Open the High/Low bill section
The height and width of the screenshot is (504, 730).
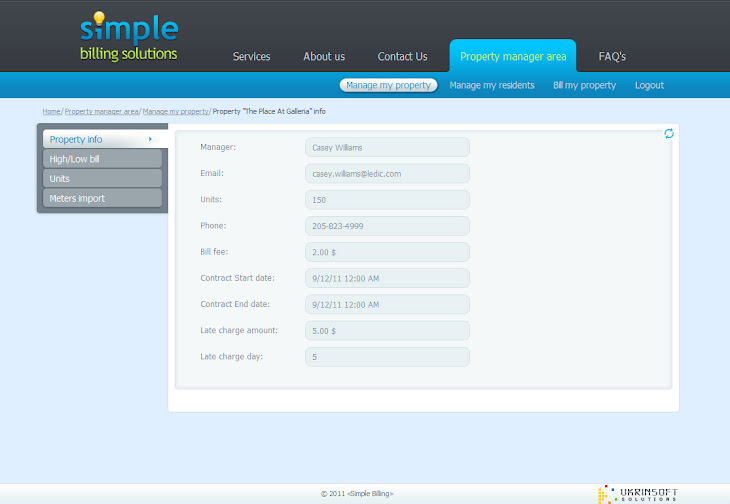pos(102,159)
